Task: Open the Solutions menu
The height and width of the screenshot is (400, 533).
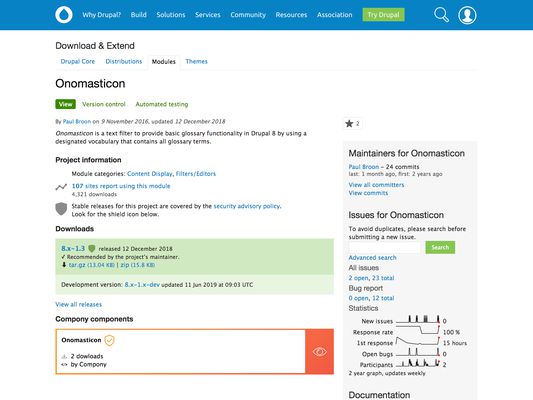Action: (171, 15)
